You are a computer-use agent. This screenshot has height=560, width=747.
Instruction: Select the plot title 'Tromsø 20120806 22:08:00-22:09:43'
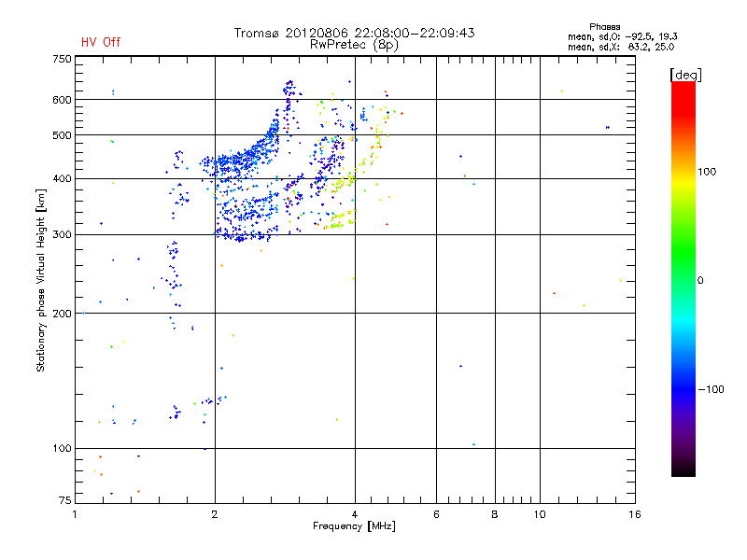(x=355, y=33)
